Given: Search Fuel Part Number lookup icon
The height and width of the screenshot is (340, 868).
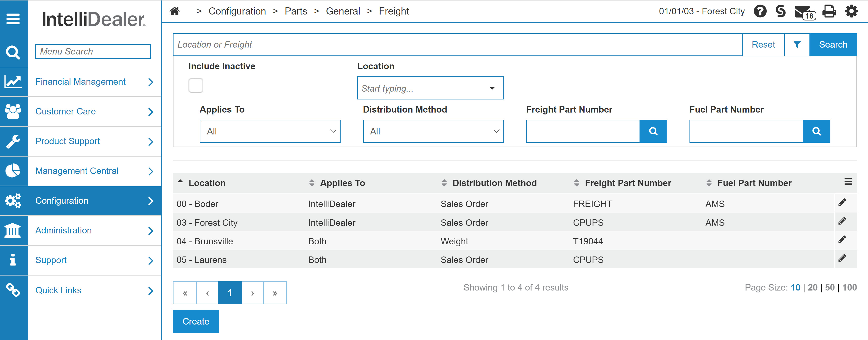Looking at the screenshot, I should (x=816, y=131).
